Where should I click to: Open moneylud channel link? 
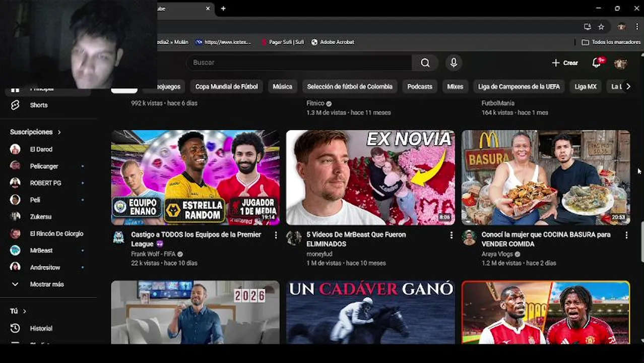click(320, 254)
